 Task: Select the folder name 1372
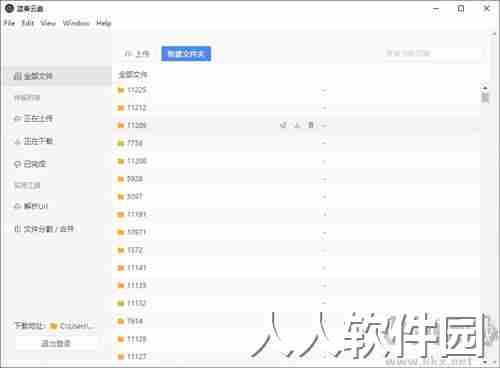tap(135, 250)
